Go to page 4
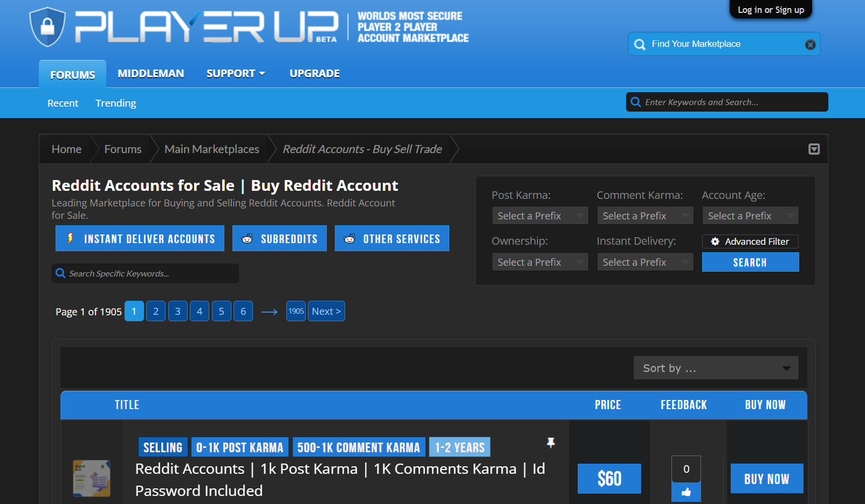The image size is (865, 504). point(200,311)
